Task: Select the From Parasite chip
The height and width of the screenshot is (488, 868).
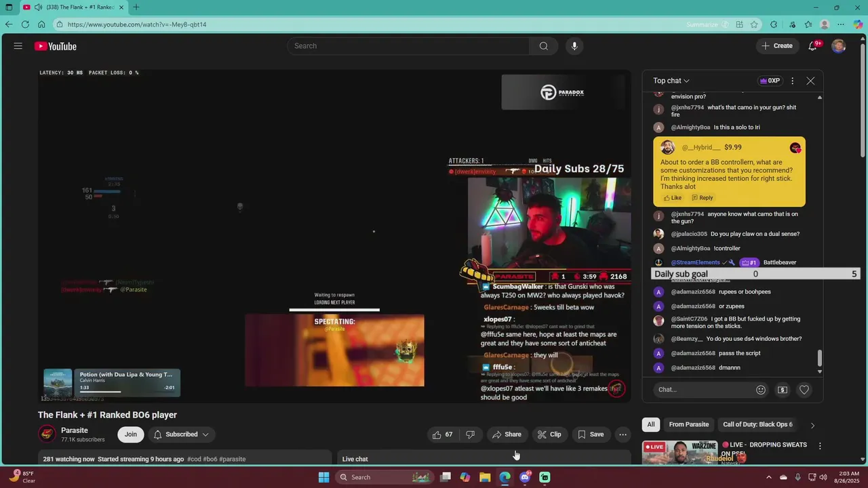Action: pyautogui.click(x=688, y=424)
